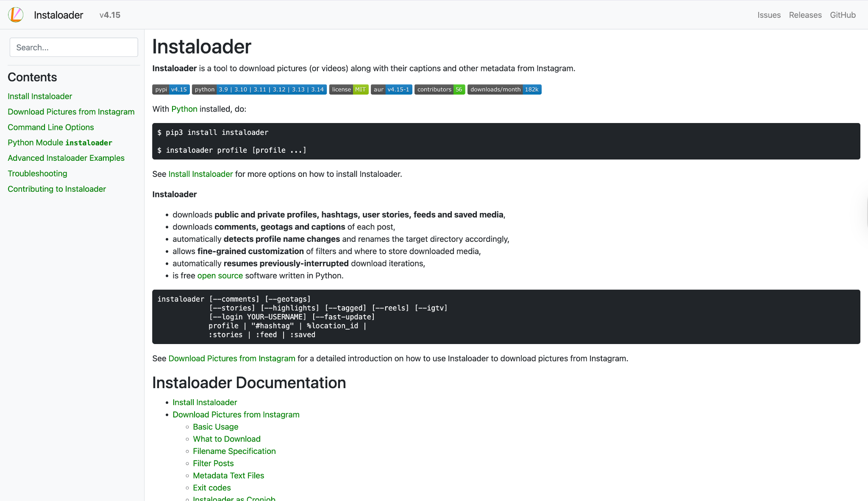Click the aur v4.15-1 badge

[391, 90]
